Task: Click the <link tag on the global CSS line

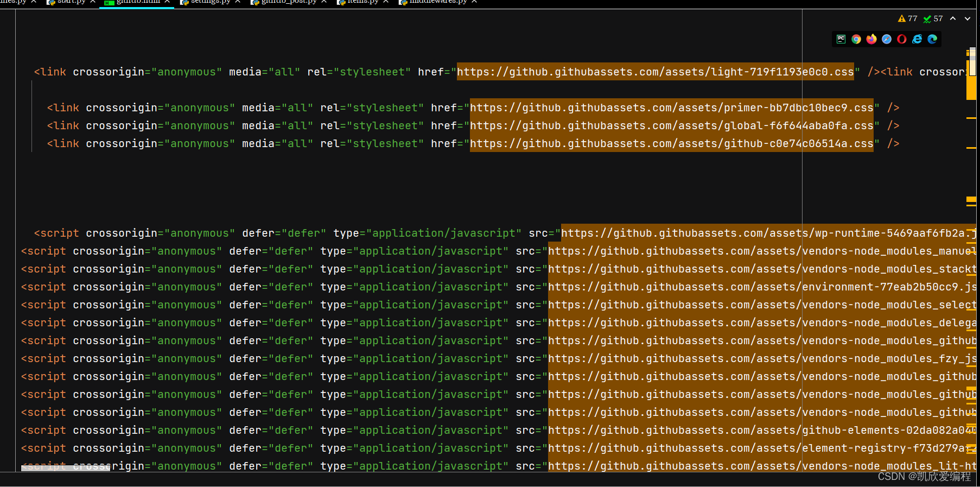Action: point(63,125)
